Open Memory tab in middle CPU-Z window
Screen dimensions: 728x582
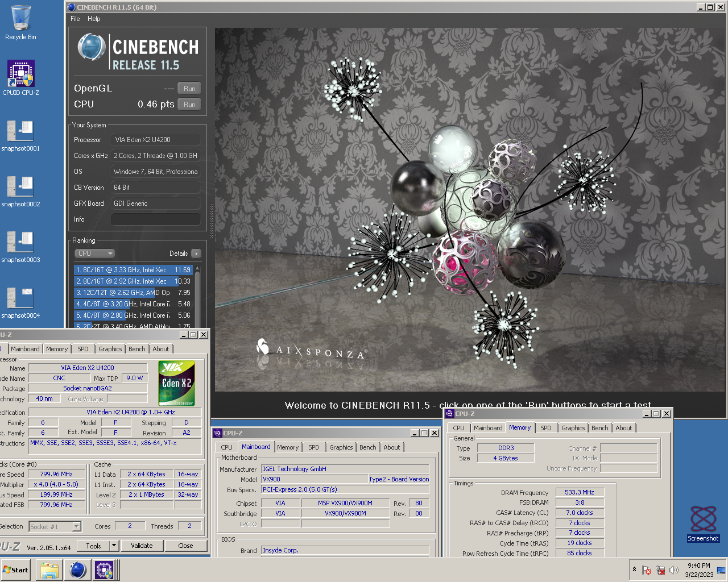tap(288, 447)
